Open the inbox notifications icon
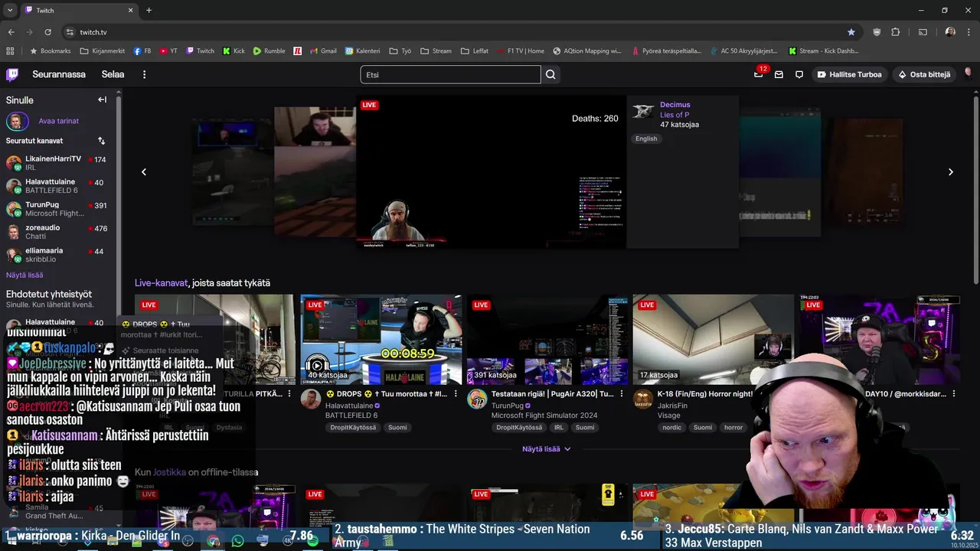This screenshot has height=551, width=980. 779,74
